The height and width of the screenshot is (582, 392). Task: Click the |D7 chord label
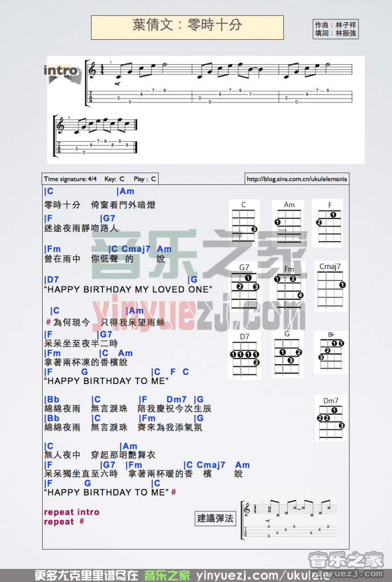click(52, 279)
